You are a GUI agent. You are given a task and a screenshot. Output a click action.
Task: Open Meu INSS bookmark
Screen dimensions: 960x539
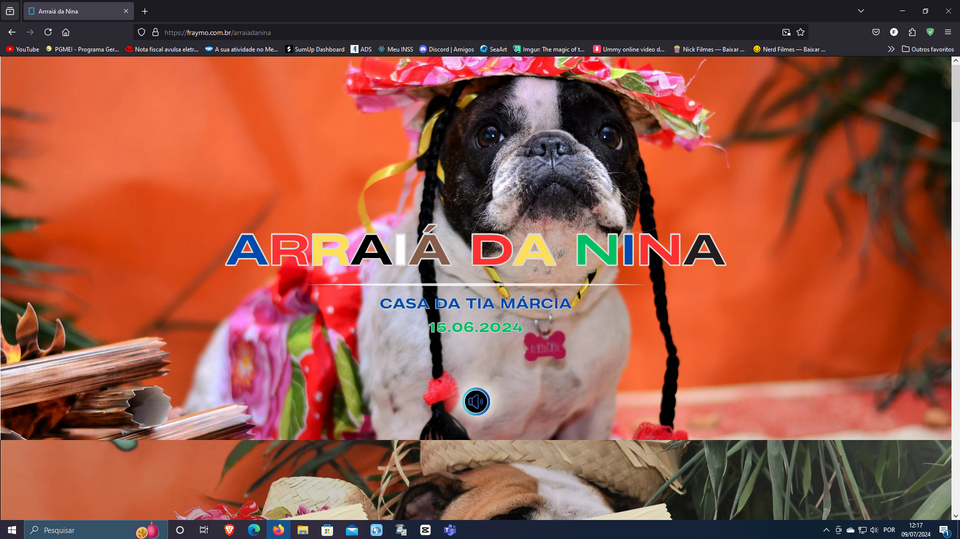[x=396, y=49]
